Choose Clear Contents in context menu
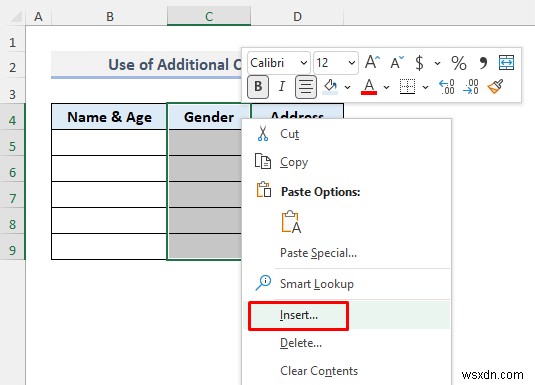 point(347,371)
